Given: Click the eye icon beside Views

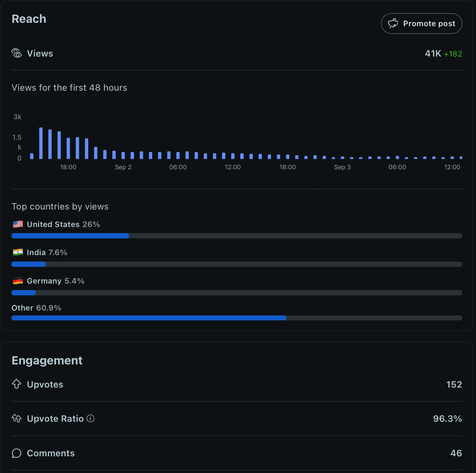Looking at the screenshot, I should (x=17, y=54).
